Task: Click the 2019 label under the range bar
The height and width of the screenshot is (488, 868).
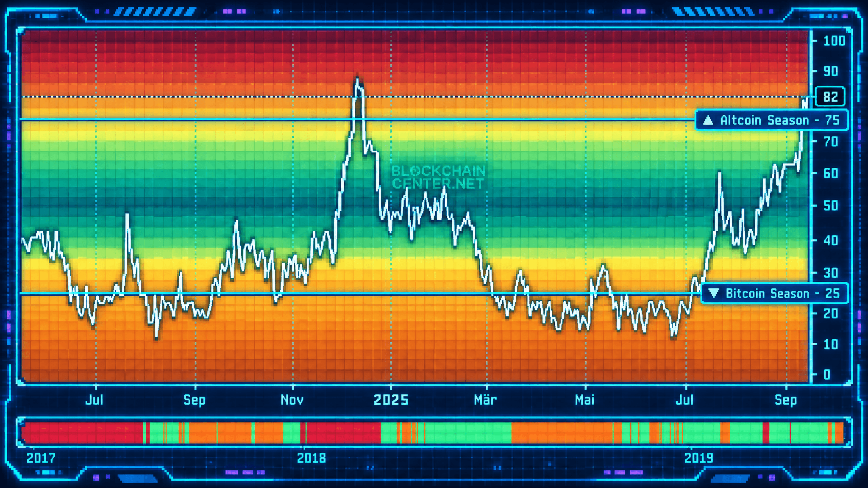Action: point(699,458)
